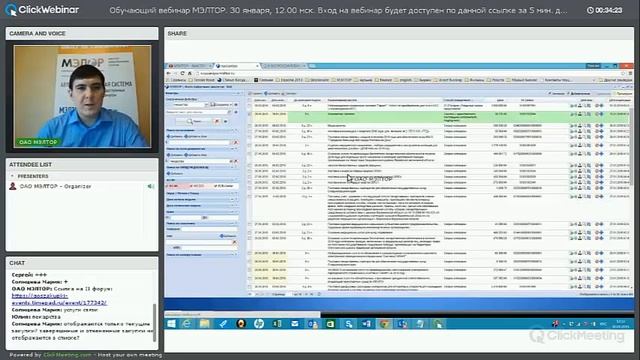Open Outlook from the taskbar

[x=313, y=324]
